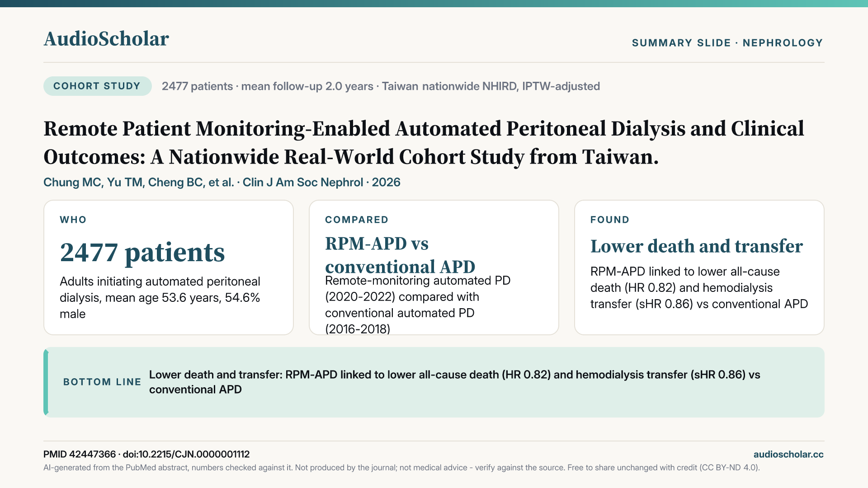Click the 'Lower death and transfer' heading

pos(697,246)
